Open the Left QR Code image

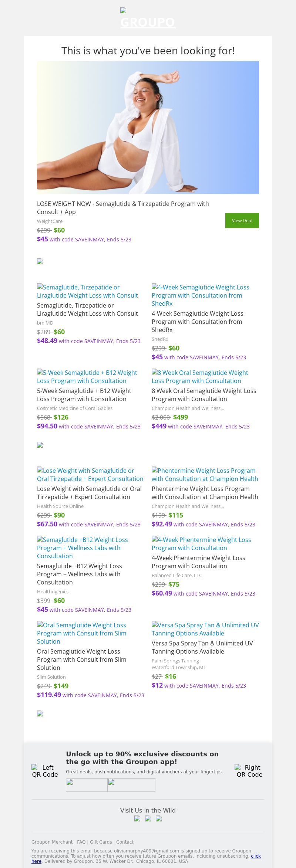point(45,771)
